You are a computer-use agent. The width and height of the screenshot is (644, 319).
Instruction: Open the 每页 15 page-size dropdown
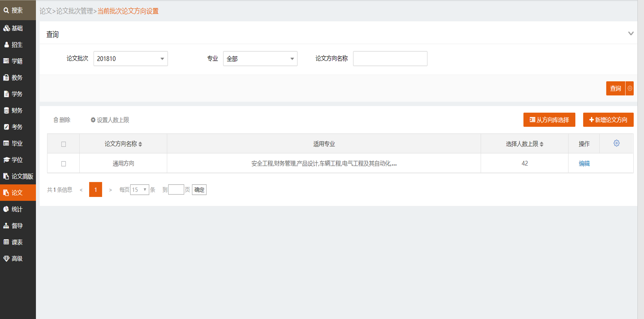pyautogui.click(x=140, y=190)
